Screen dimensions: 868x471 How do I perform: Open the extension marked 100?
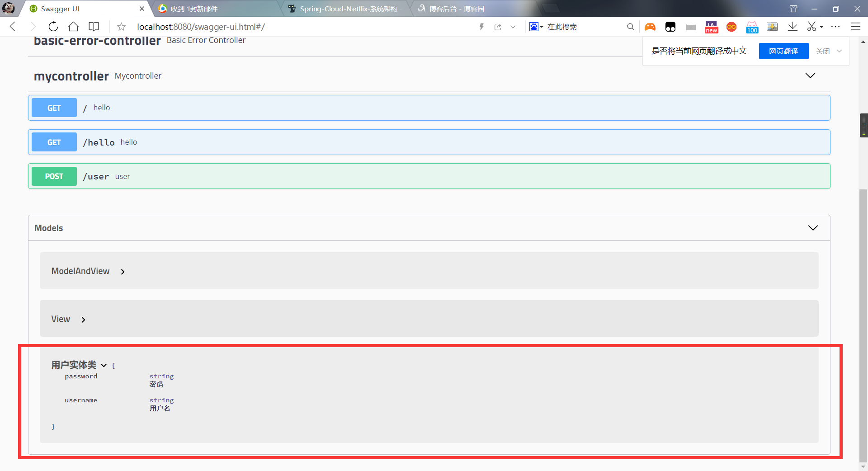[x=752, y=27]
